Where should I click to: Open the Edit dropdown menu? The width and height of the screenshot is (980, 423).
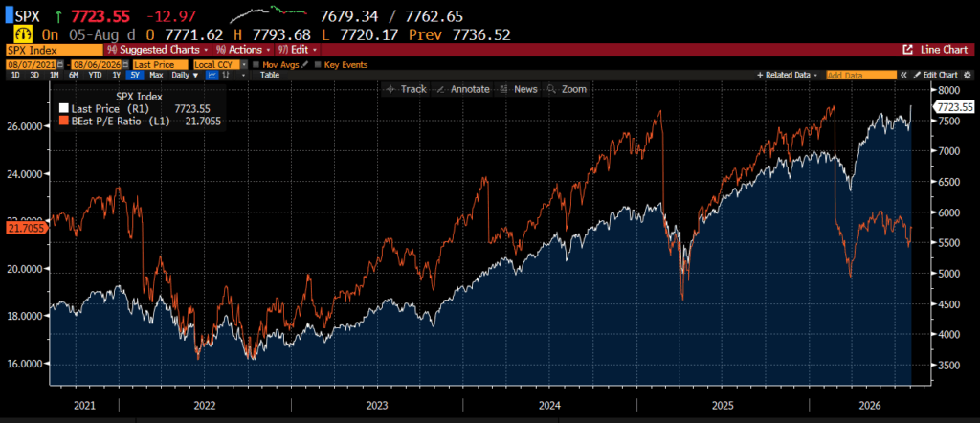(297, 50)
